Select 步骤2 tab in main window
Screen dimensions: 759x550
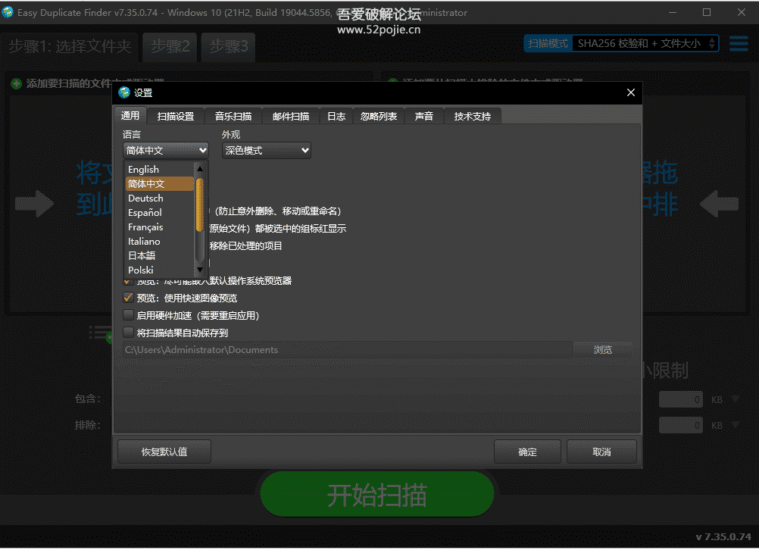tap(170, 46)
